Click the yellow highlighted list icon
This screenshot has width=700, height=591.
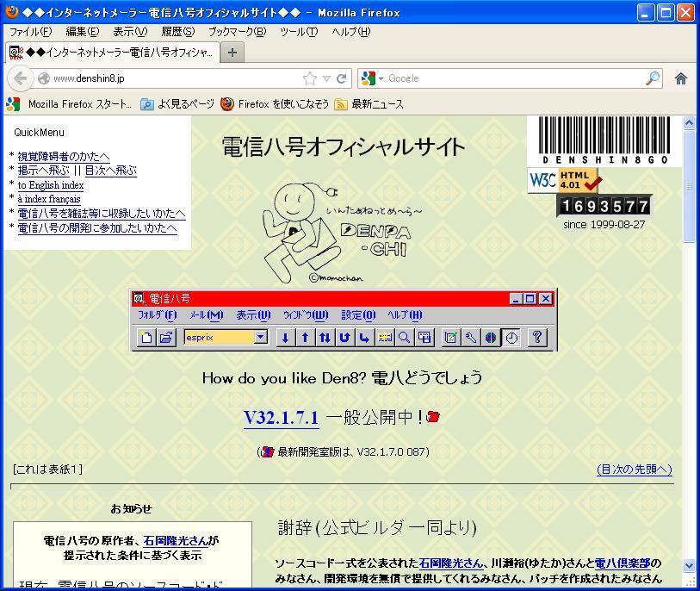tap(384, 337)
